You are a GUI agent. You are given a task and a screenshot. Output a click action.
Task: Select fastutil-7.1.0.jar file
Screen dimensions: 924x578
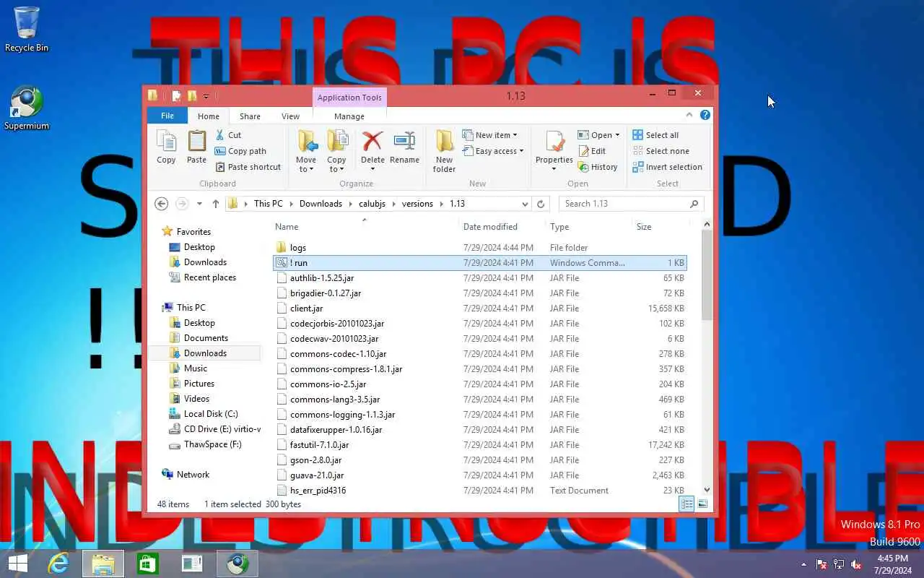479,445
